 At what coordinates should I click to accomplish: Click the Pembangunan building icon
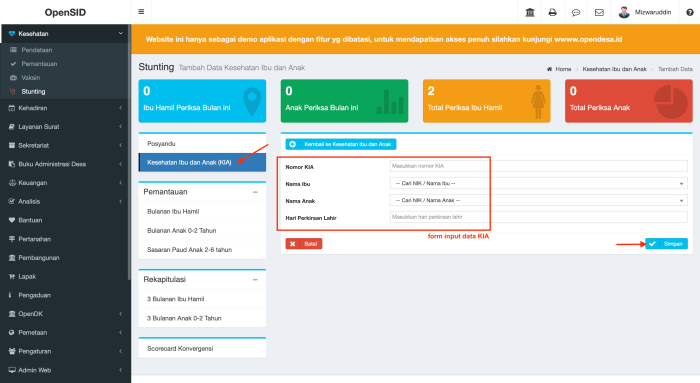click(12, 258)
